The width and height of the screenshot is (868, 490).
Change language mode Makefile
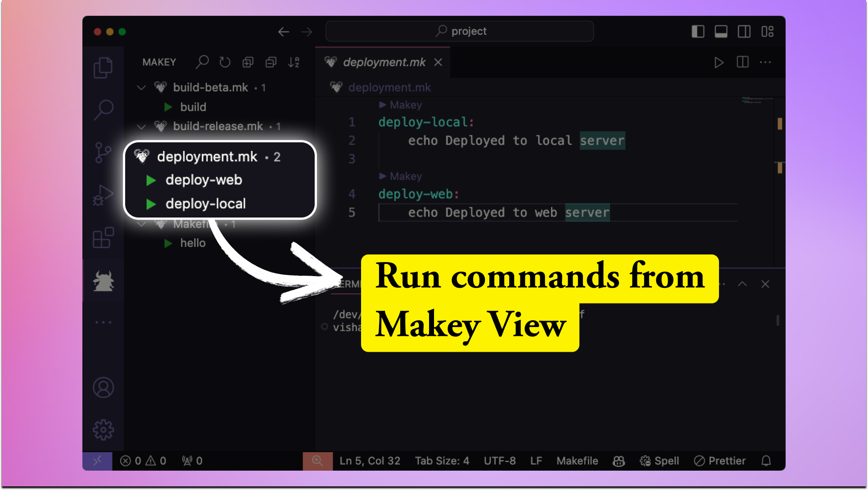[577, 461]
